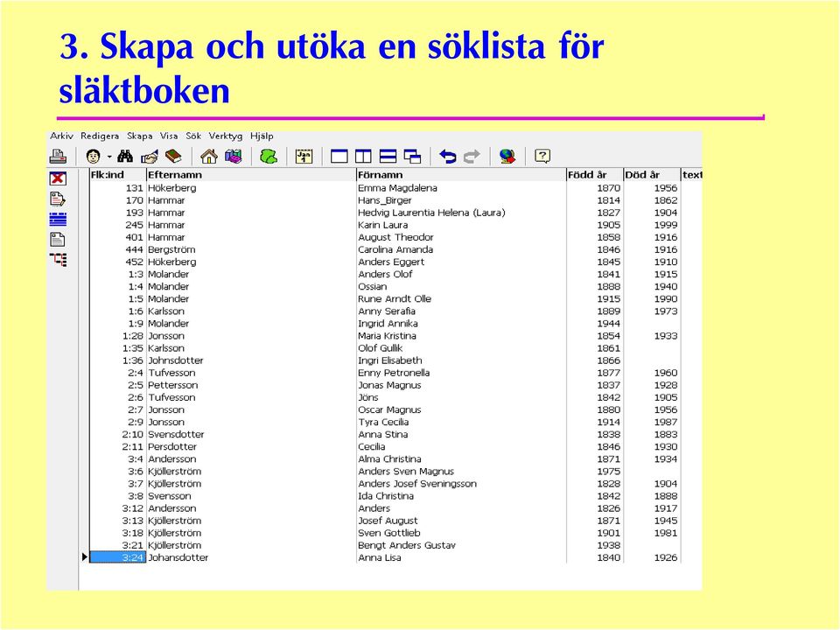Click the red tree diagram sidebar icon

59,260
